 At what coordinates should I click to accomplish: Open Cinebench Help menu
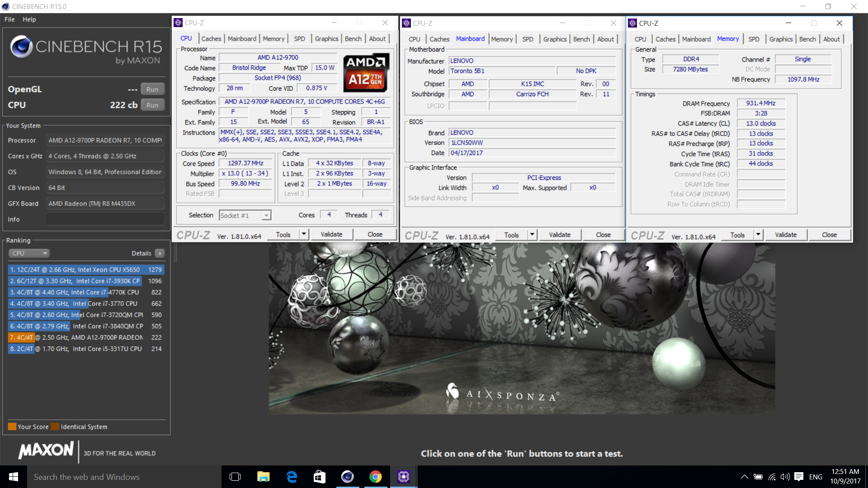[x=29, y=19]
